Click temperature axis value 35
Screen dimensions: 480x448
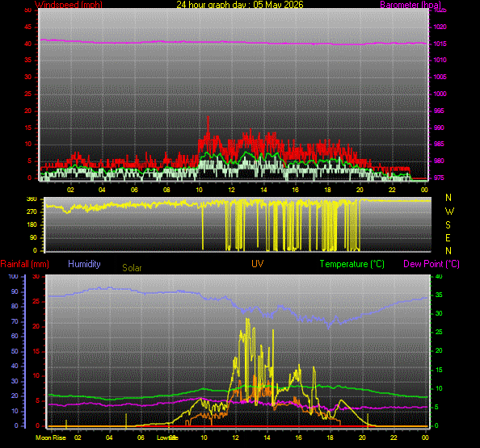click(x=439, y=295)
